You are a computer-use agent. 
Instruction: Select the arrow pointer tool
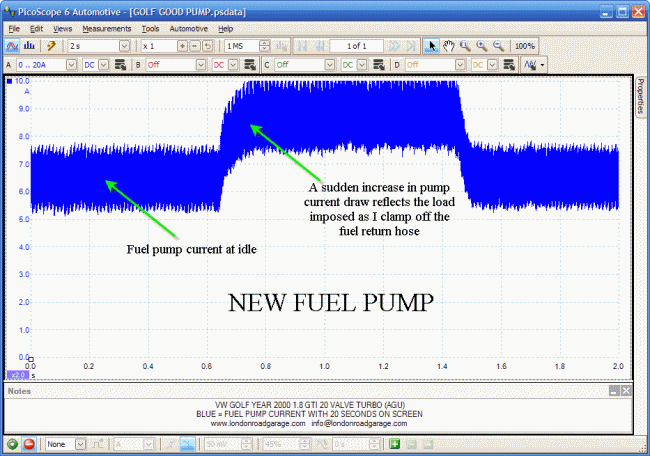click(432, 46)
